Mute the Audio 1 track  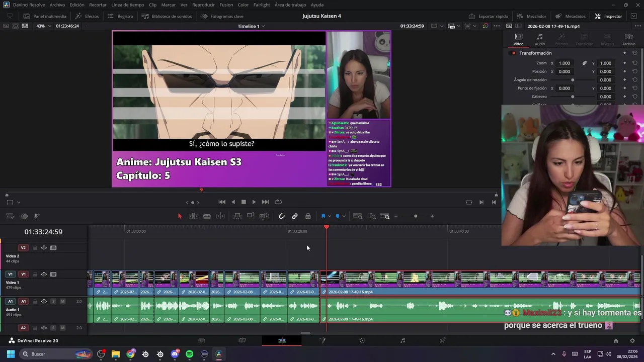[x=62, y=301]
